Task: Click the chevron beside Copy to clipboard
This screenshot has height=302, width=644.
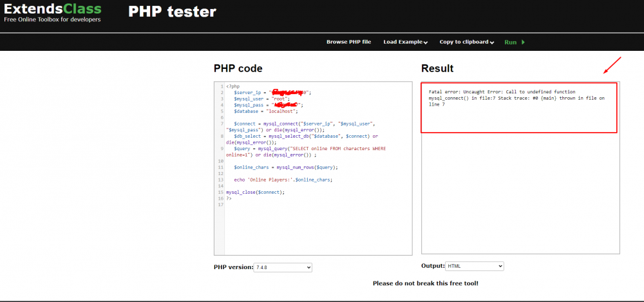Action: point(492,42)
